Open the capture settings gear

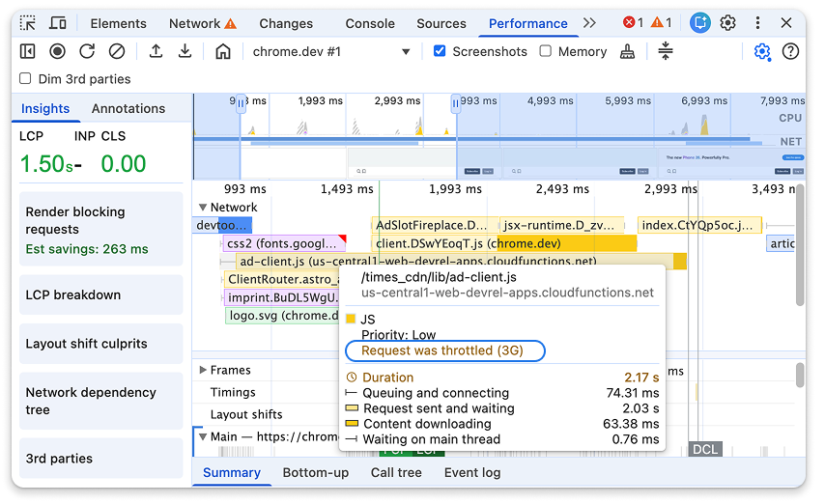762,52
